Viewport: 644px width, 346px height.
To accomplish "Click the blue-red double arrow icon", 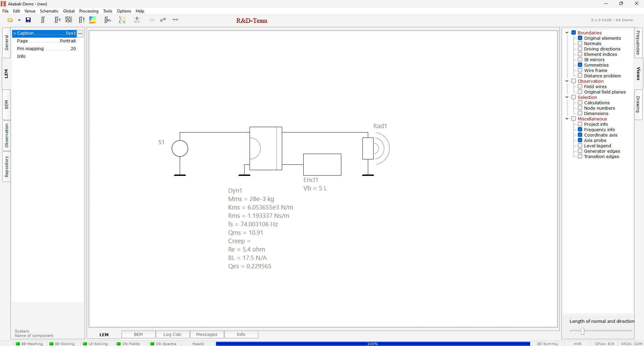I will pyautogui.click(x=175, y=20).
